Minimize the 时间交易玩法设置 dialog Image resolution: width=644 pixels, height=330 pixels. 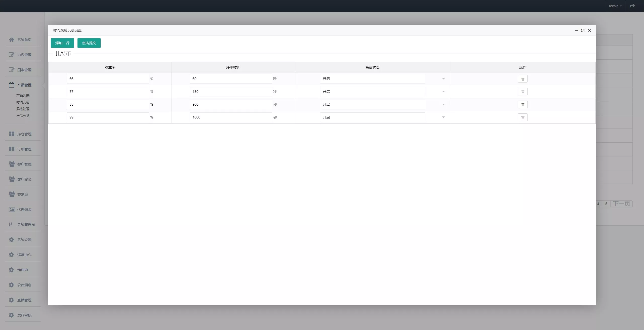(x=576, y=30)
